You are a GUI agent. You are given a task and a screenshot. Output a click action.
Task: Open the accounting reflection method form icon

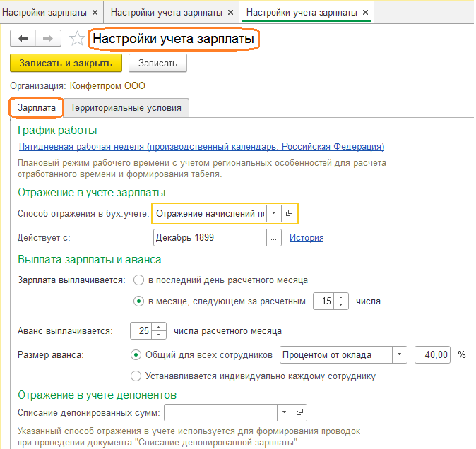click(289, 213)
